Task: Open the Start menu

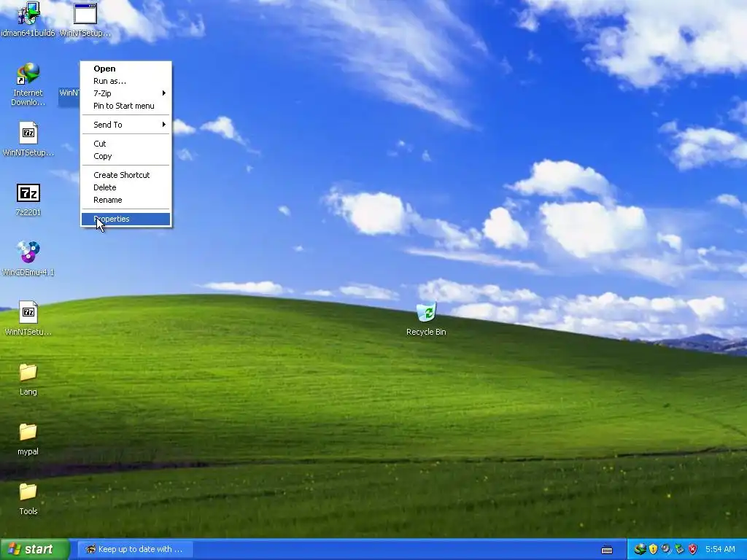Action: tap(34, 549)
